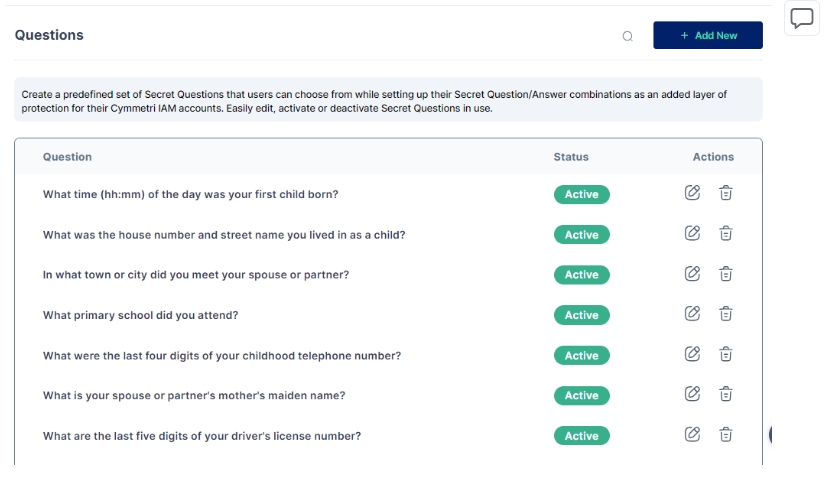Edit the primary school question

coord(692,314)
